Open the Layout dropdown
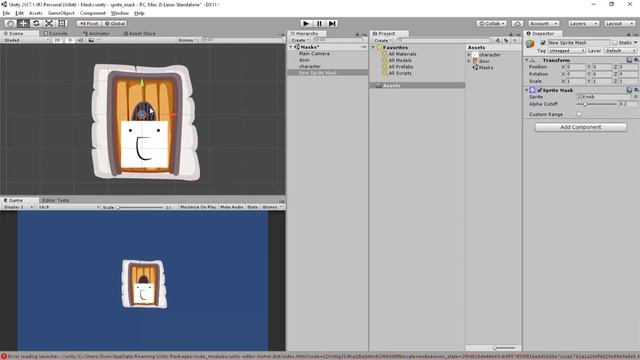Viewport: 640px width, 360px height. tap(619, 24)
